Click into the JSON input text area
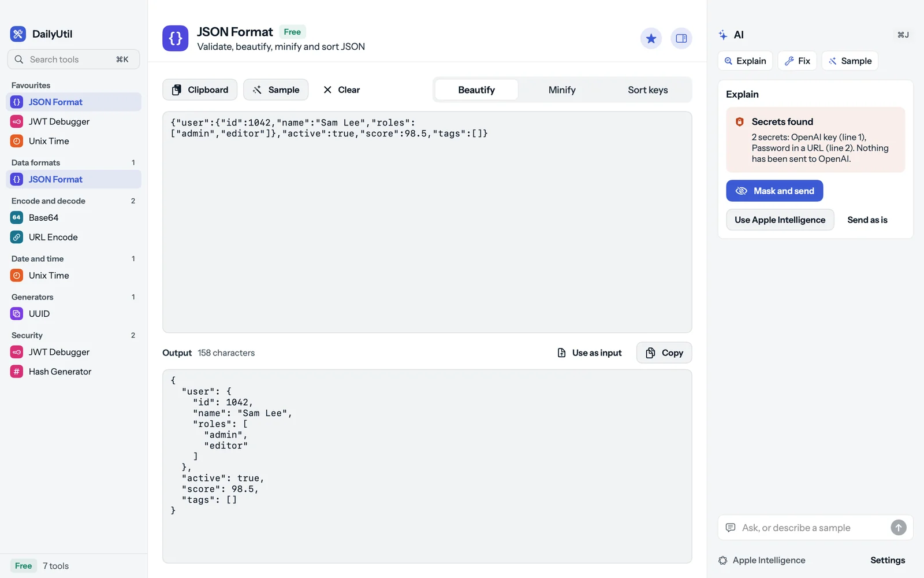The width and height of the screenshot is (924, 578). (427, 222)
